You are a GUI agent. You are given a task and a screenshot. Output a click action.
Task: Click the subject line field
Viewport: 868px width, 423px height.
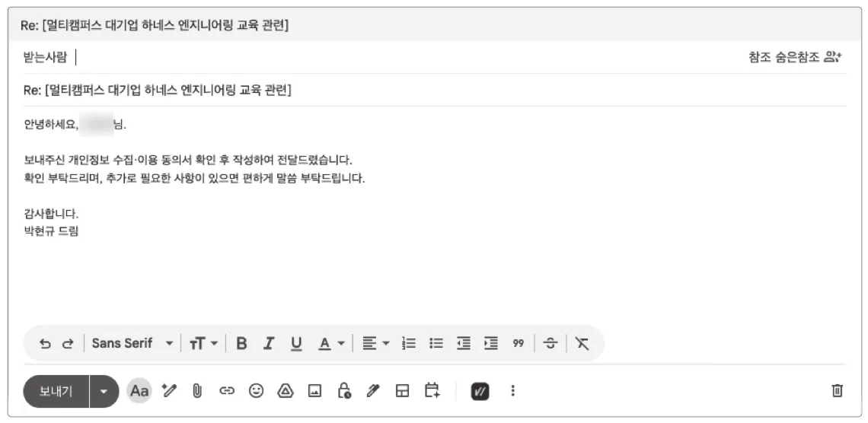click(x=435, y=90)
